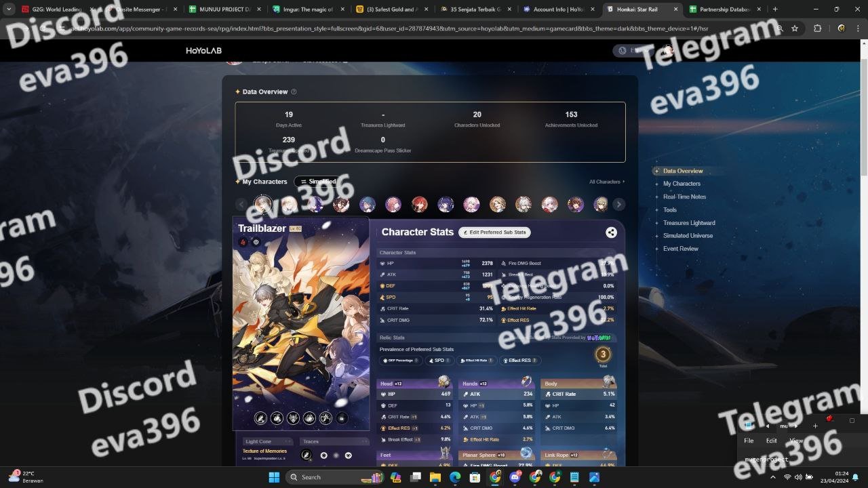
Task: Click the third eidolon icon on card
Action: pyautogui.click(x=293, y=418)
